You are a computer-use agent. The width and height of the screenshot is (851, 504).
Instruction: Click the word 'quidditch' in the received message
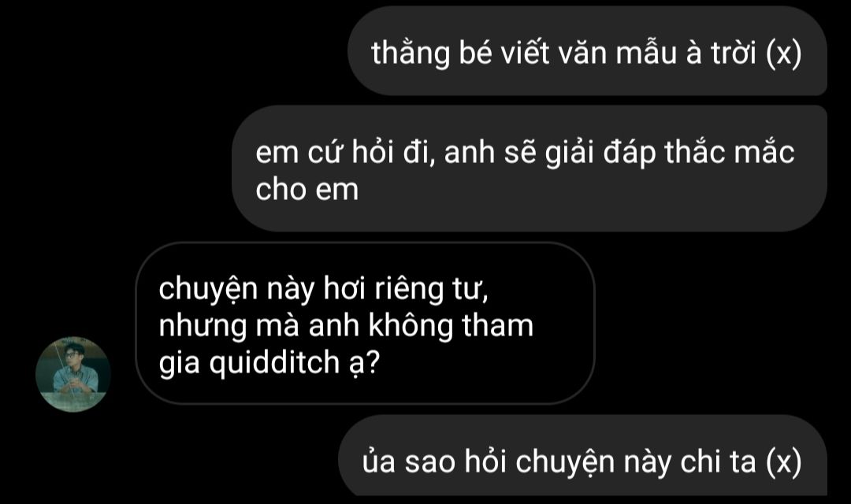coord(275,362)
